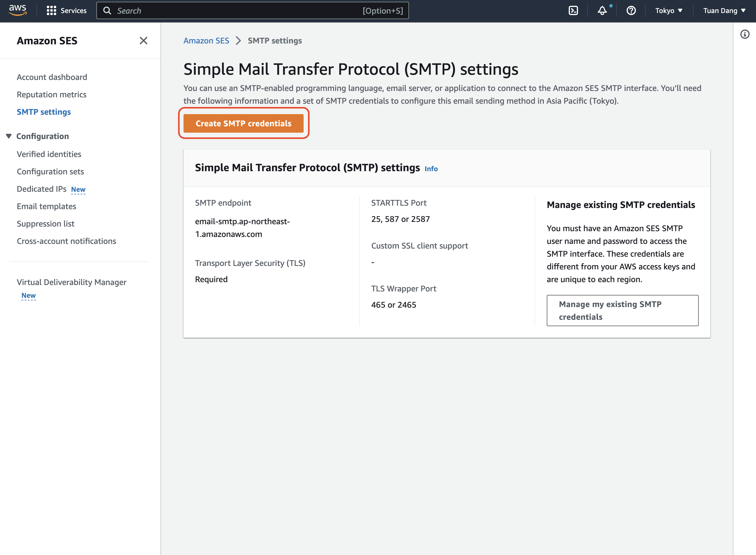Open Virtual Deliverability Manager
Screen dimensions: 756x555
pos(71,282)
